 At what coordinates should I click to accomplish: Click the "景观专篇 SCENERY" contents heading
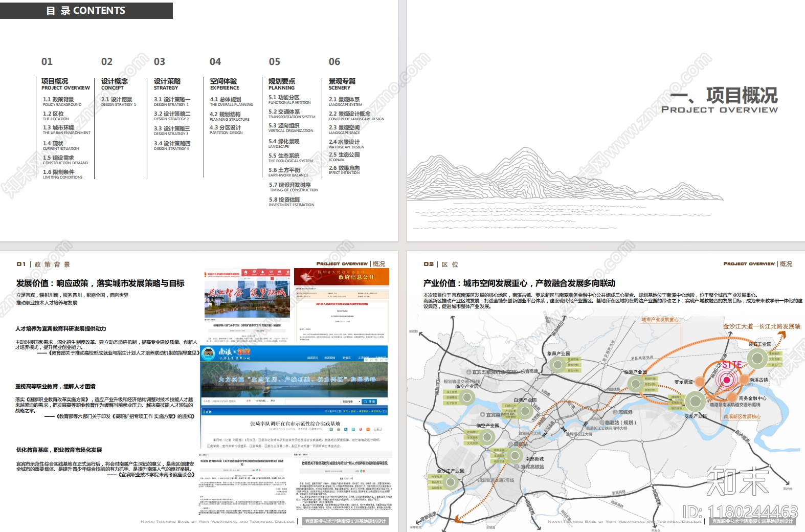click(x=342, y=84)
